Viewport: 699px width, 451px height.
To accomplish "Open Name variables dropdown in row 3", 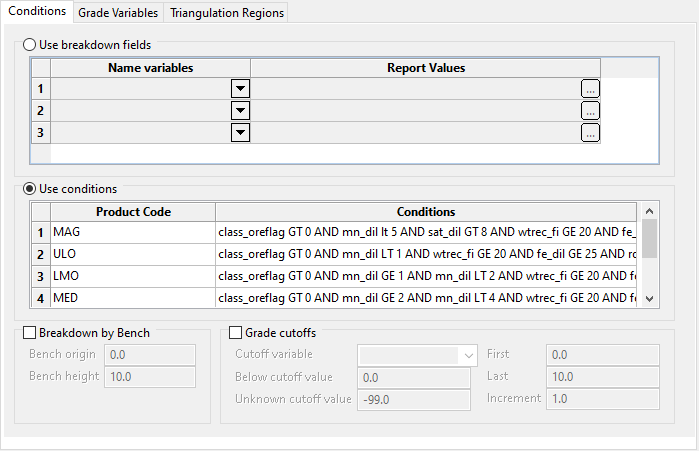I will [x=240, y=132].
